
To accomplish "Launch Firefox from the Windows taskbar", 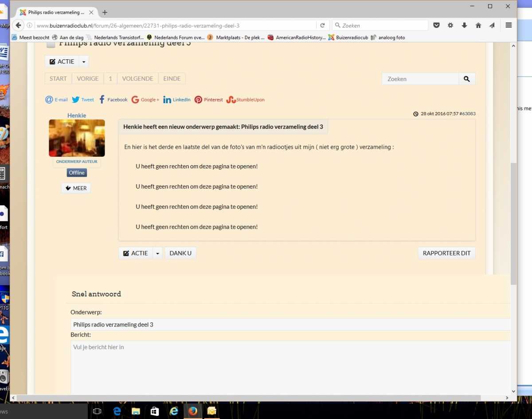I will [x=192, y=411].
